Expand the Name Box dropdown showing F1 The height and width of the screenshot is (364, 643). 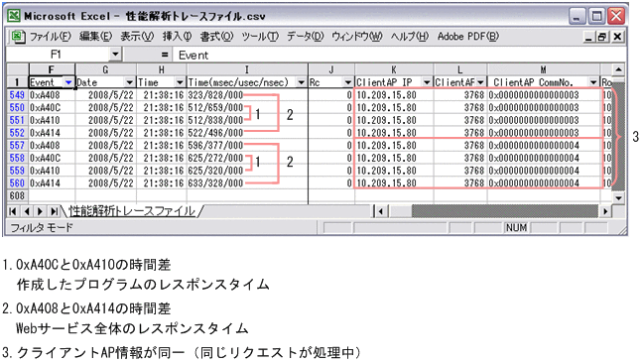click(115, 55)
